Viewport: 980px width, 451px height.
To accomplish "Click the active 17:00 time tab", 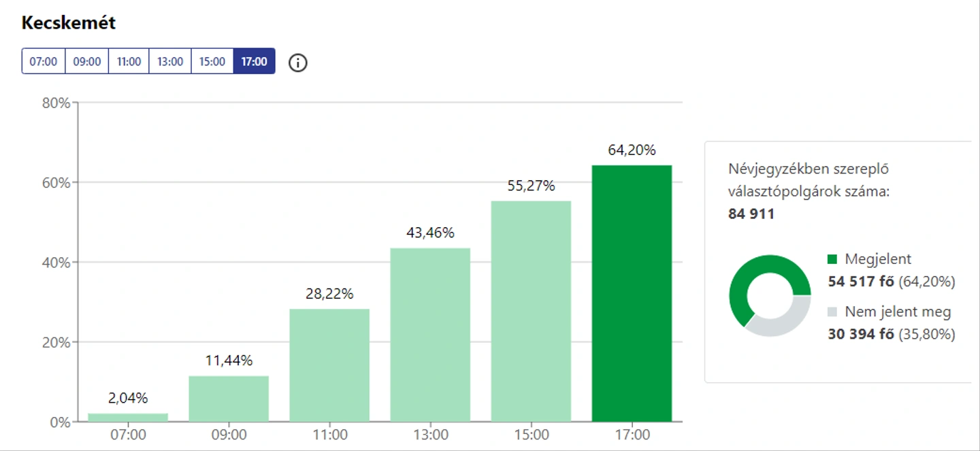I will (254, 61).
